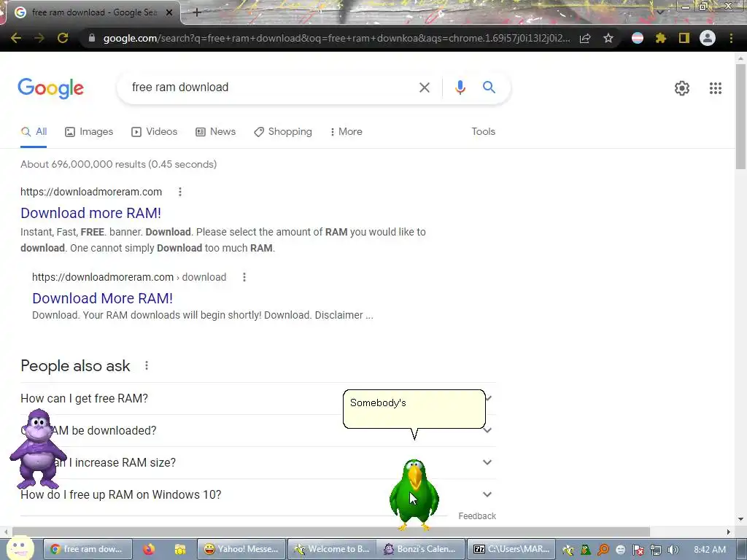Click the network tray icon
The image size is (747, 560).
656,550
